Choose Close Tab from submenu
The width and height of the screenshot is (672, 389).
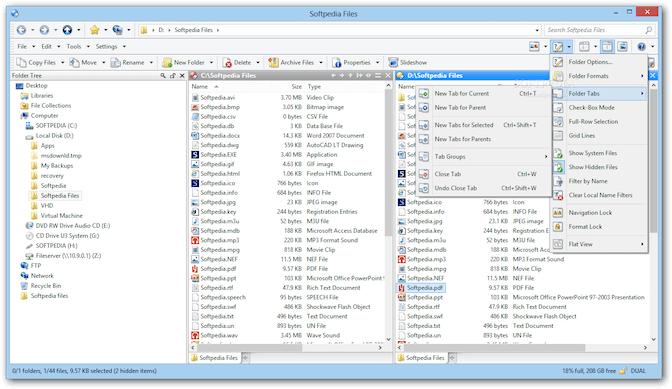tap(483, 174)
